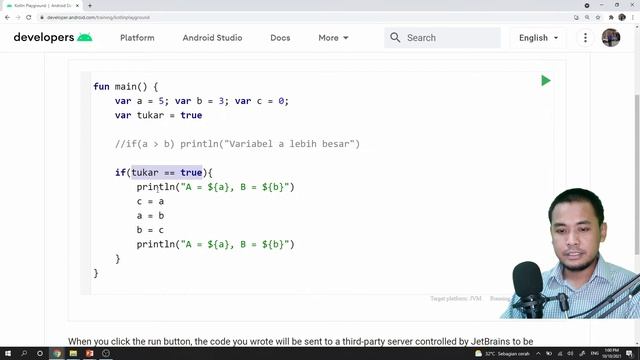Open the Android Studio navigation item
The image size is (640, 360).
(212, 38)
